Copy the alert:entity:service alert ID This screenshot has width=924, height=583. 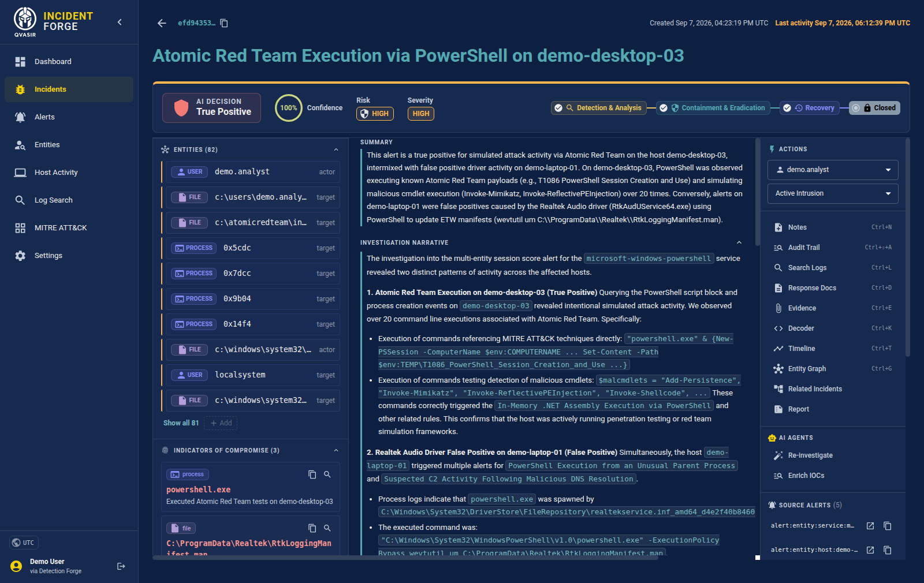click(888, 526)
